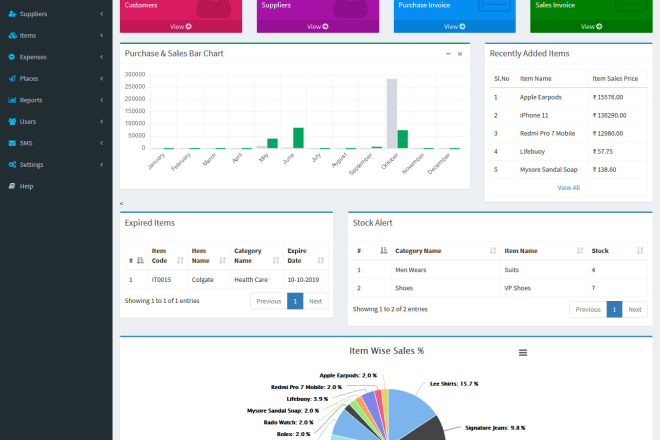660x440 pixels.
Task: Click the Suppliers sidebar icon
Action: 12,14
